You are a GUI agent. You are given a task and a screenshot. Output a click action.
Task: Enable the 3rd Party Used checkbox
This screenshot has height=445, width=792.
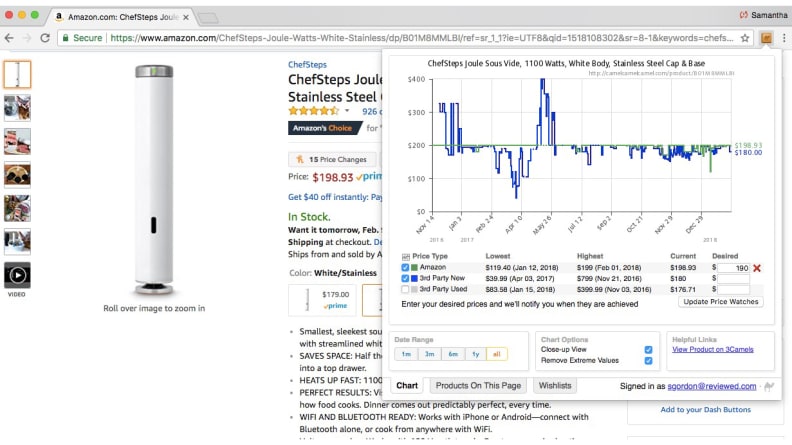(x=405, y=289)
